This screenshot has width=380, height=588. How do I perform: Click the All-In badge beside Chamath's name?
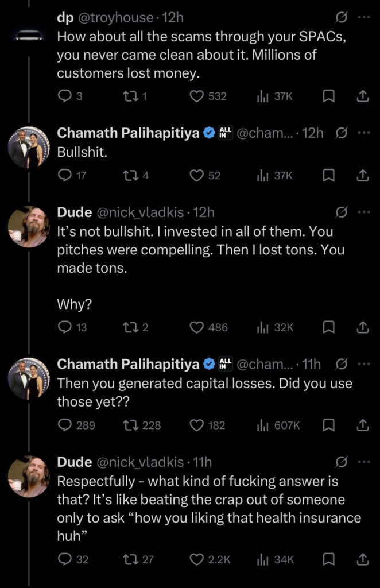(x=224, y=134)
